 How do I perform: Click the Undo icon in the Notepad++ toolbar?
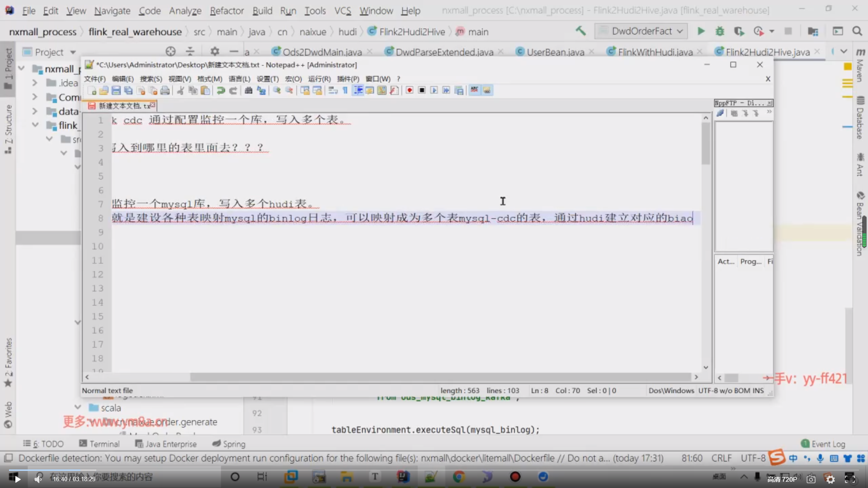pos(221,90)
